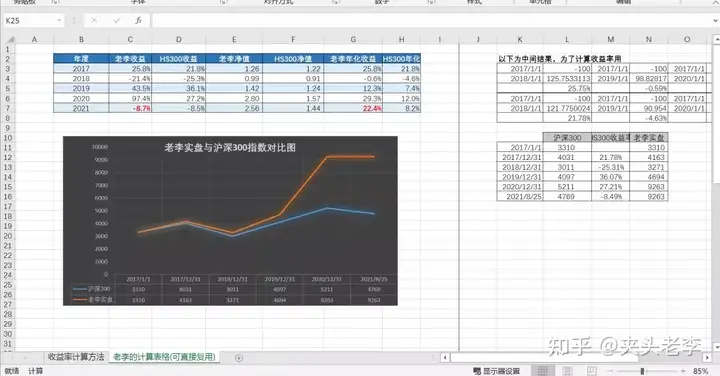Click the 老李年化收益 header cell

click(353, 59)
